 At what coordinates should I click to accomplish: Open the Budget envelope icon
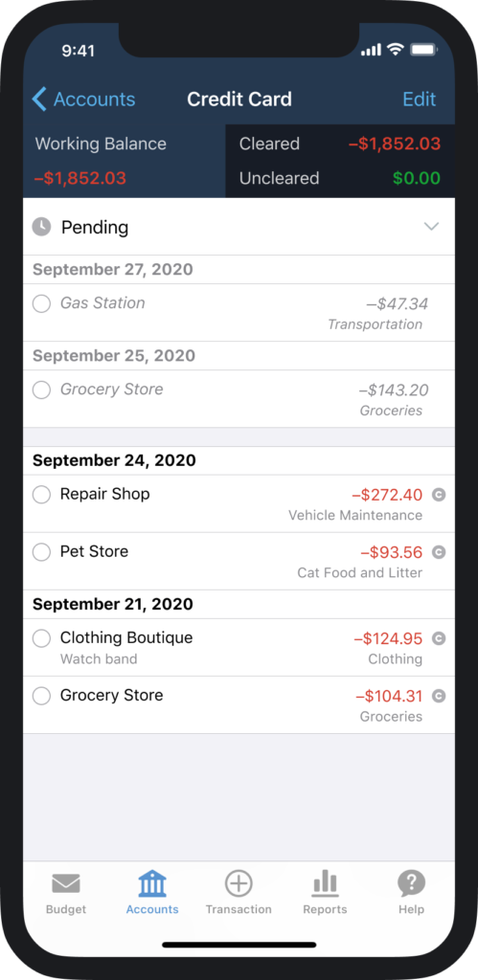(x=66, y=883)
